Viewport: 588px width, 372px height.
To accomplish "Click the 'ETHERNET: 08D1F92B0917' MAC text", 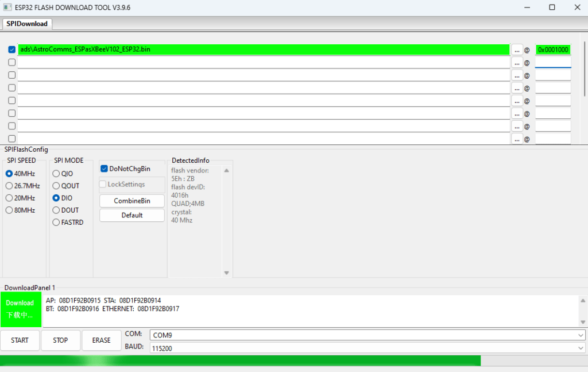I will coord(141,309).
